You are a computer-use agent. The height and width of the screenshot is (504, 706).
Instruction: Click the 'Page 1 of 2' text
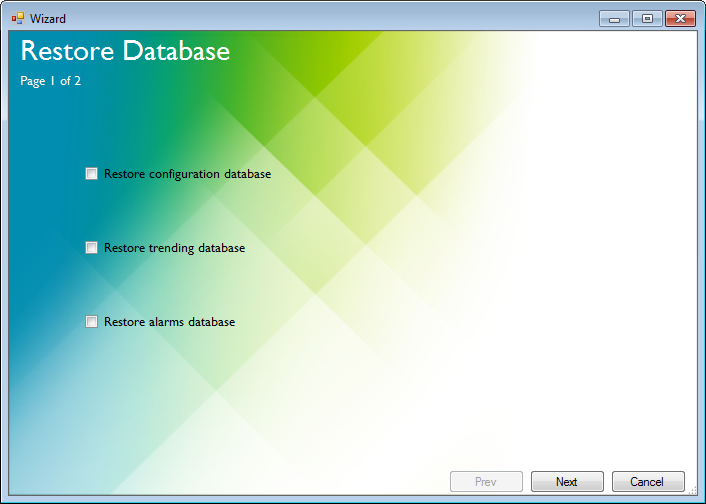point(50,81)
